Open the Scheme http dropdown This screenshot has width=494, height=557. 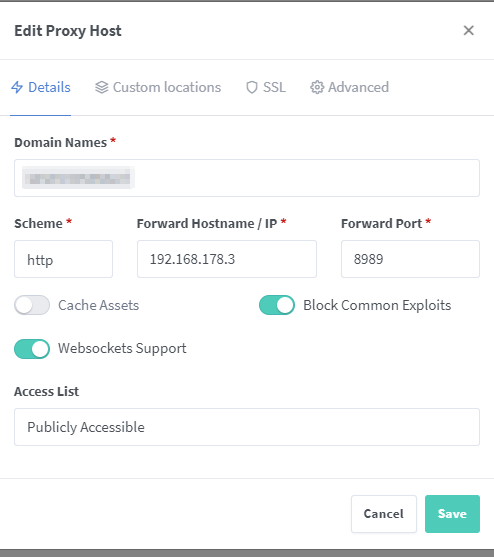click(64, 259)
